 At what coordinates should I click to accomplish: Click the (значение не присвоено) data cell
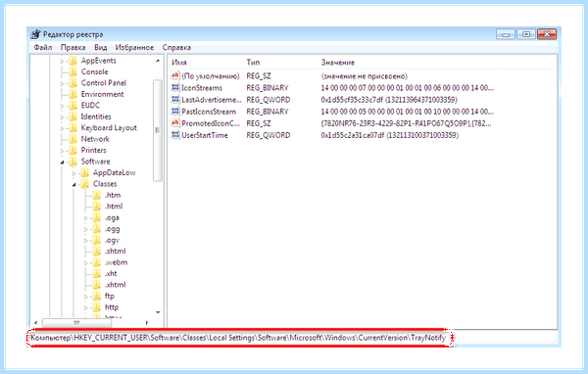[x=364, y=76]
